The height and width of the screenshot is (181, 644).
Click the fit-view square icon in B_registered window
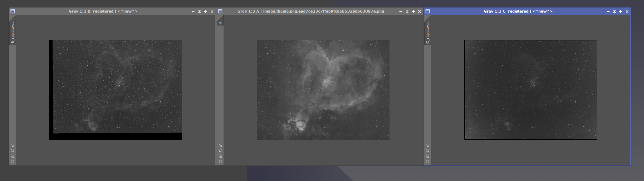coord(13,151)
